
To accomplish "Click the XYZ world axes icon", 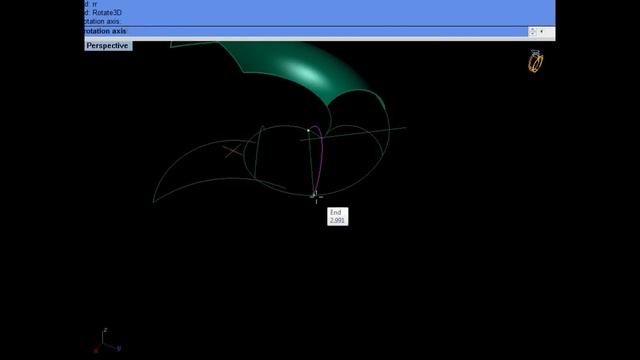I will (107, 341).
